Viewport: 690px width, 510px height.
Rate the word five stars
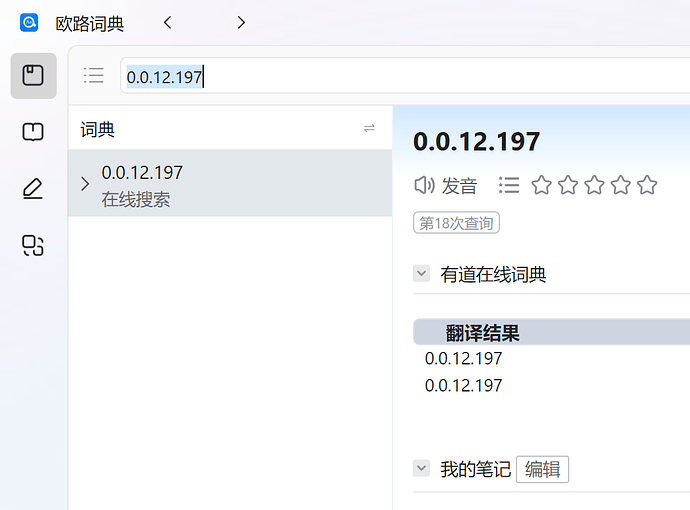point(647,185)
